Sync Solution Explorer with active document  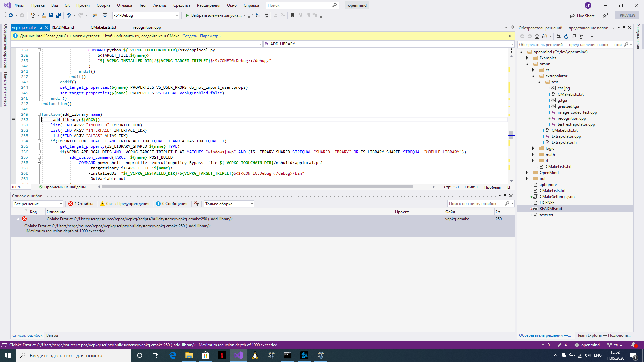pyautogui.click(x=559, y=36)
